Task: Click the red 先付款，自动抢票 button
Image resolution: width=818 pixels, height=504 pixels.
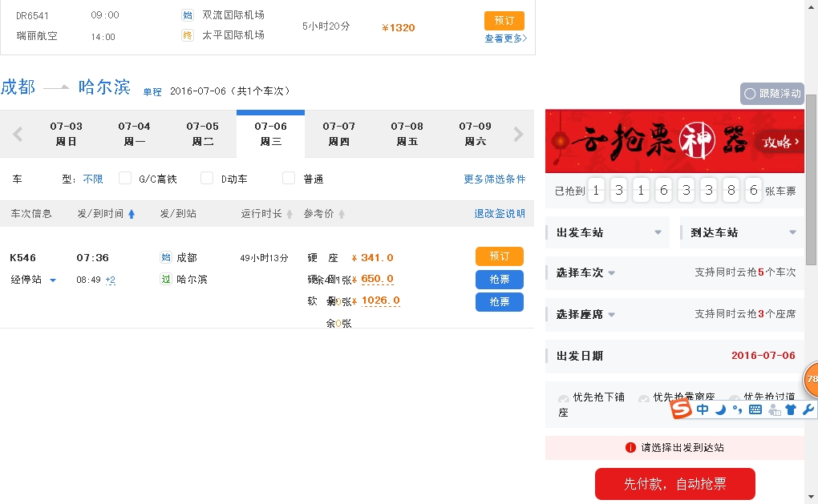Action: tap(674, 484)
